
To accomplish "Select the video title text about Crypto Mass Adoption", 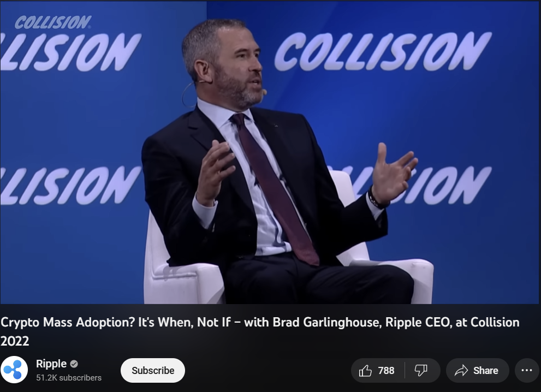I will pyautogui.click(x=260, y=331).
